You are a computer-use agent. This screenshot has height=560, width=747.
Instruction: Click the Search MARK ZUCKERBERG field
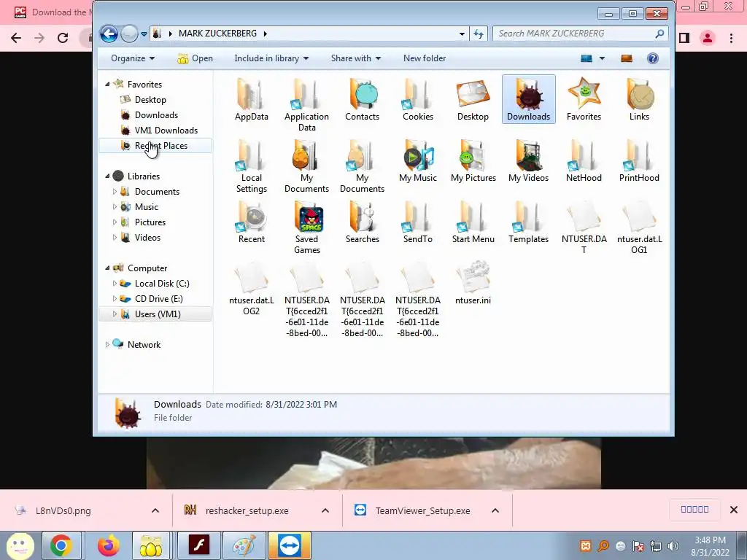tap(580, 34)
